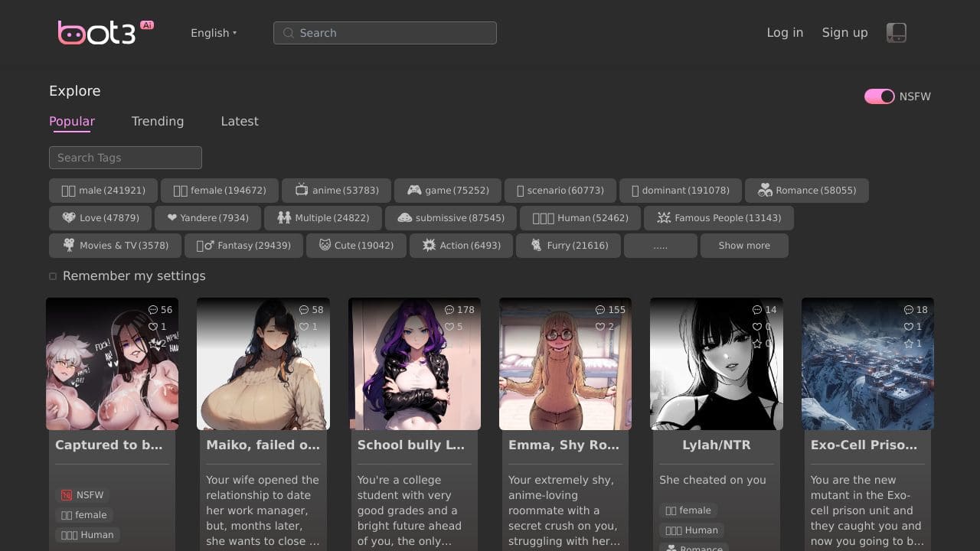
Task: Focus the top Search field
Action: (385, 33)
